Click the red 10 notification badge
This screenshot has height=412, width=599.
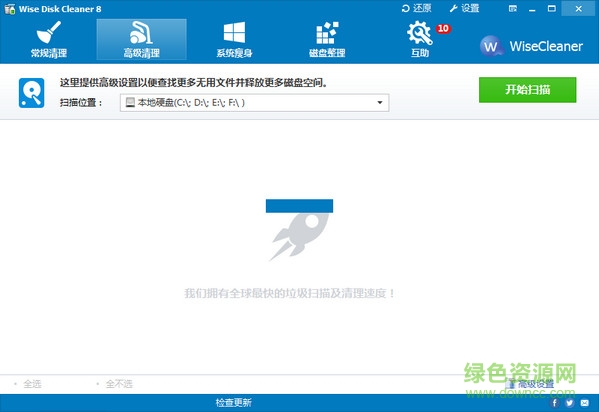click(443, 29)
